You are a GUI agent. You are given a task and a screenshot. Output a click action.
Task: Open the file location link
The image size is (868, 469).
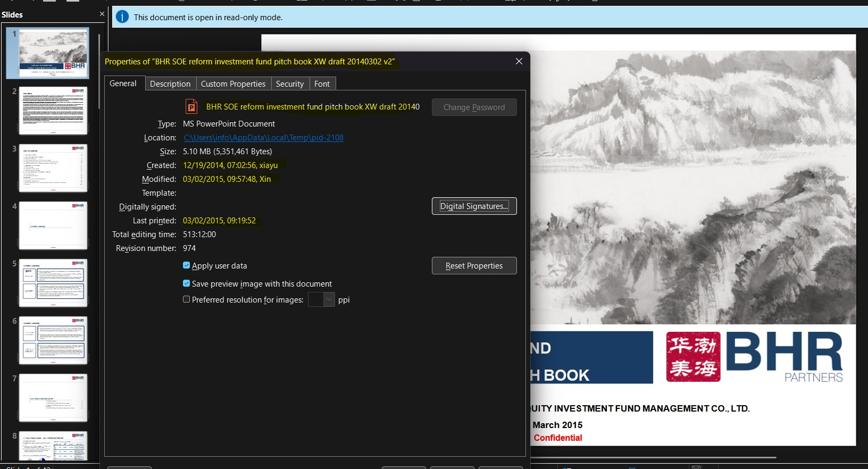[264, 138]
